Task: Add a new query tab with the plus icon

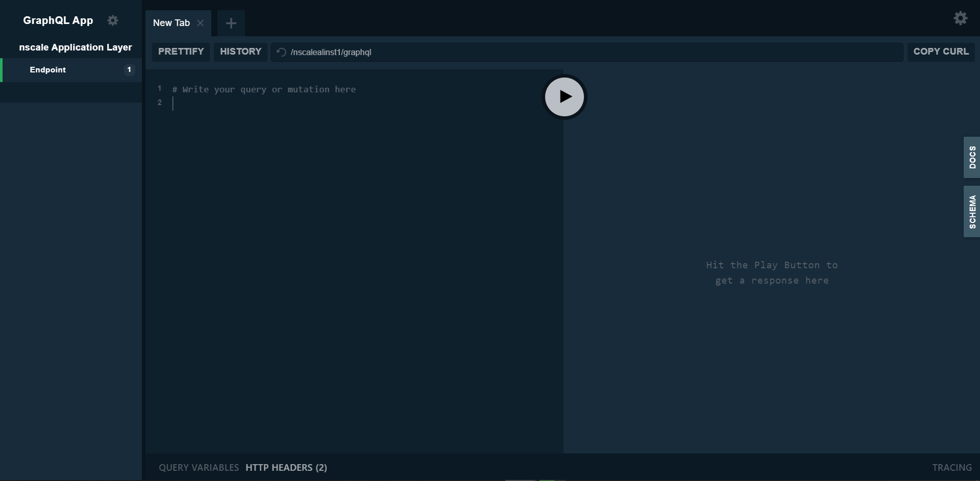Action: (231, 23)
